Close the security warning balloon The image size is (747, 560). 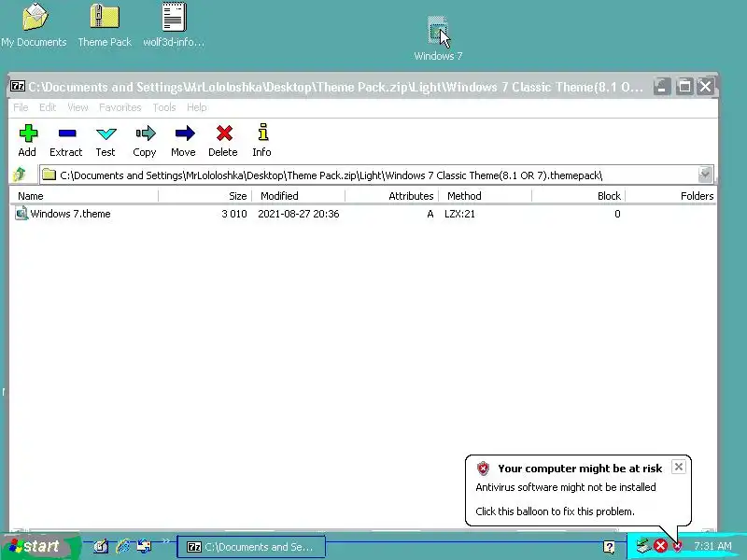(679, 467)
